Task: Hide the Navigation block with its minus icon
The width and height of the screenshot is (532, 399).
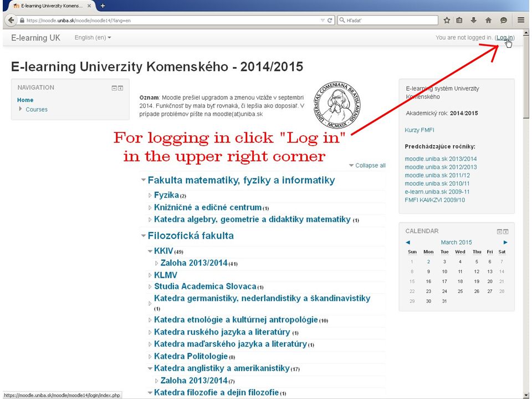Action: click(x=114, y=88)
